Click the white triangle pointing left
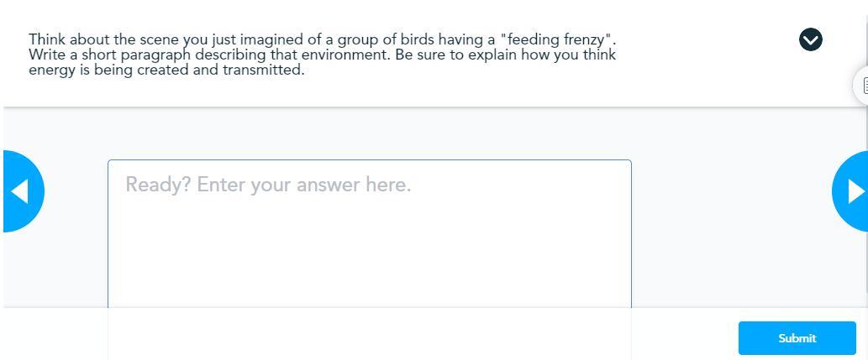The width and height of the screenshot is (868, 360). 19,191
